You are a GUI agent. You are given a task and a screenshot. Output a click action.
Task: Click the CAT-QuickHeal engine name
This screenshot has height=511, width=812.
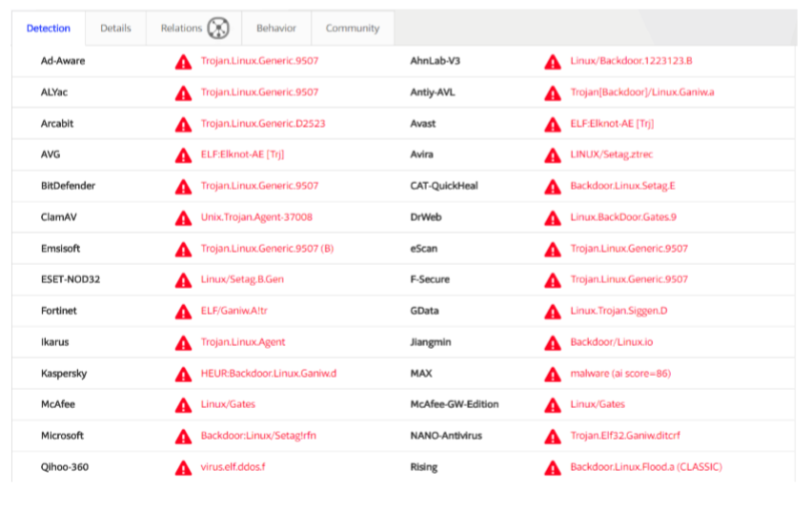[444, 186]
